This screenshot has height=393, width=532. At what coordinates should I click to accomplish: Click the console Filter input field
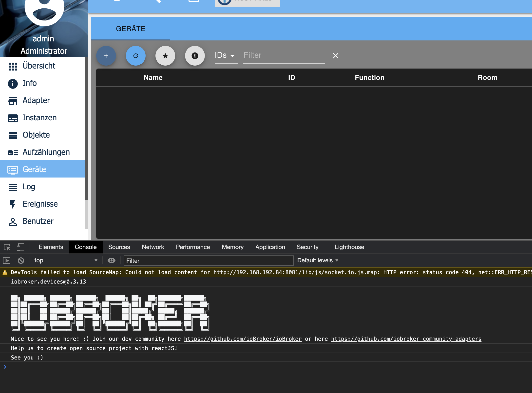pyautogui.click(x=209, y=261)
